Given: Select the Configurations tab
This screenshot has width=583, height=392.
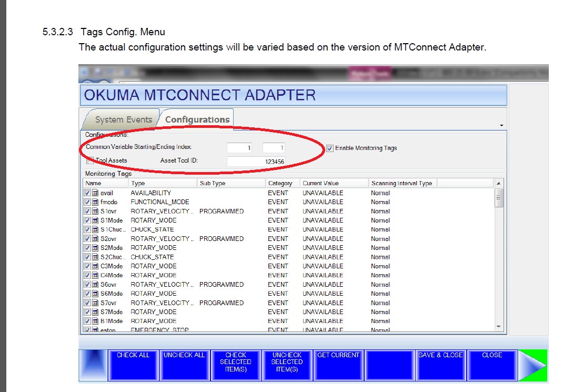Looking at the screenshot, I should click(197, 120).
